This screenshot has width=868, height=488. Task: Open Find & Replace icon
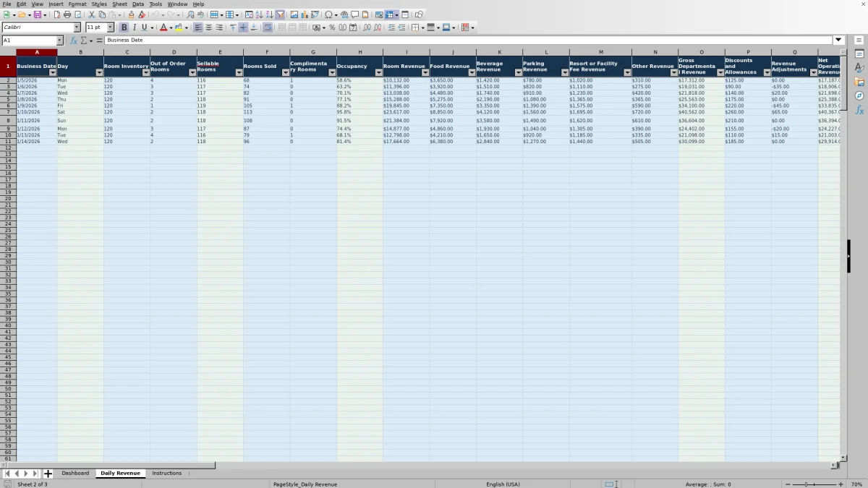[x=190, y=14]
